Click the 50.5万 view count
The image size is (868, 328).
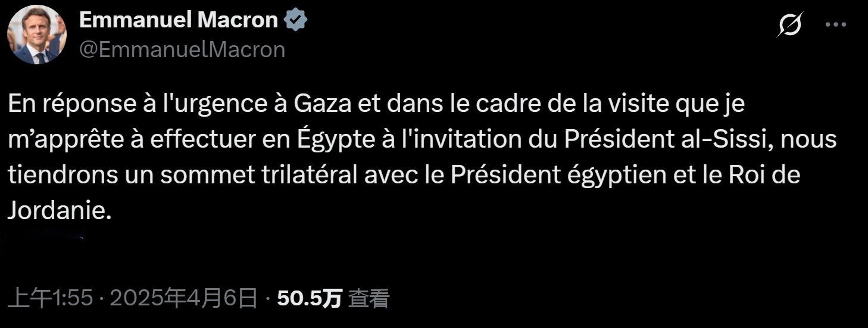[310, 298]
